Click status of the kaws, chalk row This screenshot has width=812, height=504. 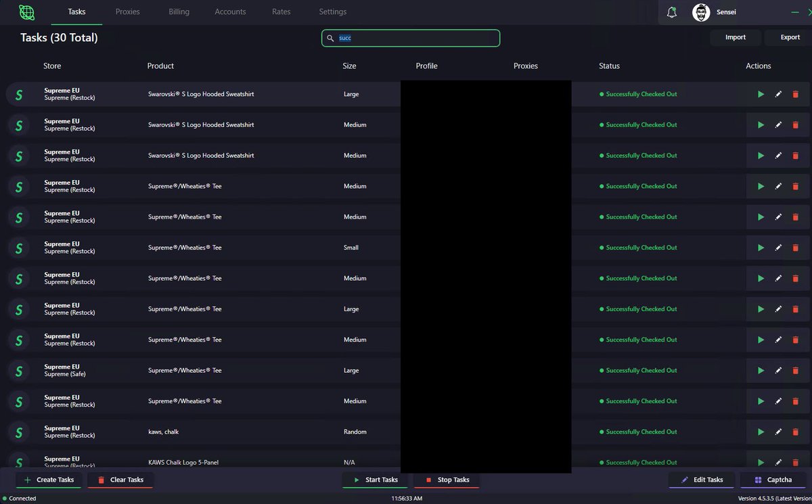click(638, 432)
